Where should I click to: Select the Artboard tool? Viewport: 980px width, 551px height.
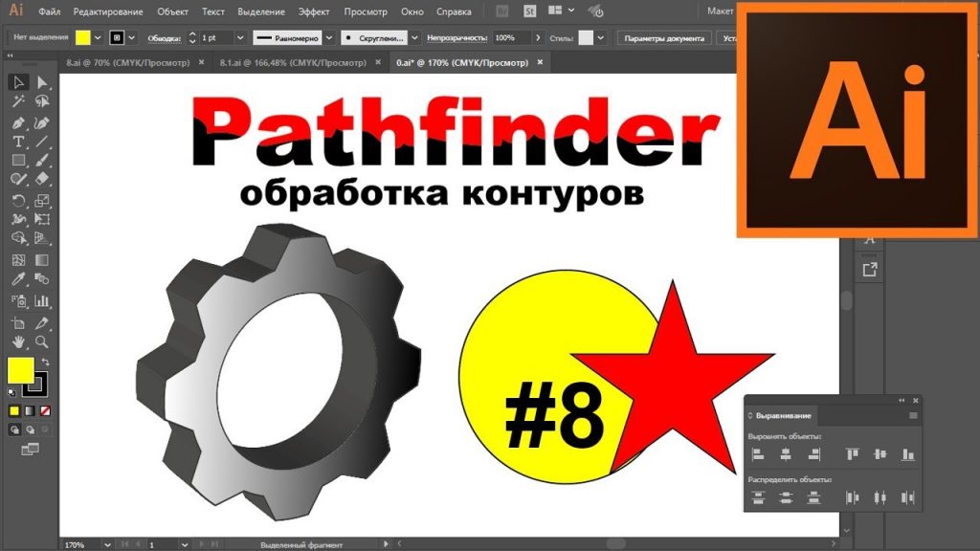tap(18, 323)
